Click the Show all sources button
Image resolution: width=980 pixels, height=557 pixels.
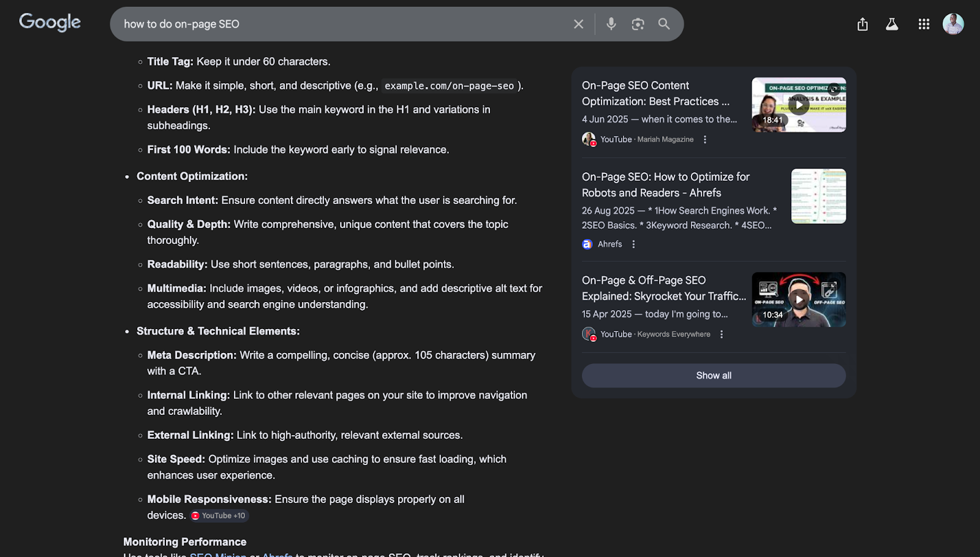(714, 376)
